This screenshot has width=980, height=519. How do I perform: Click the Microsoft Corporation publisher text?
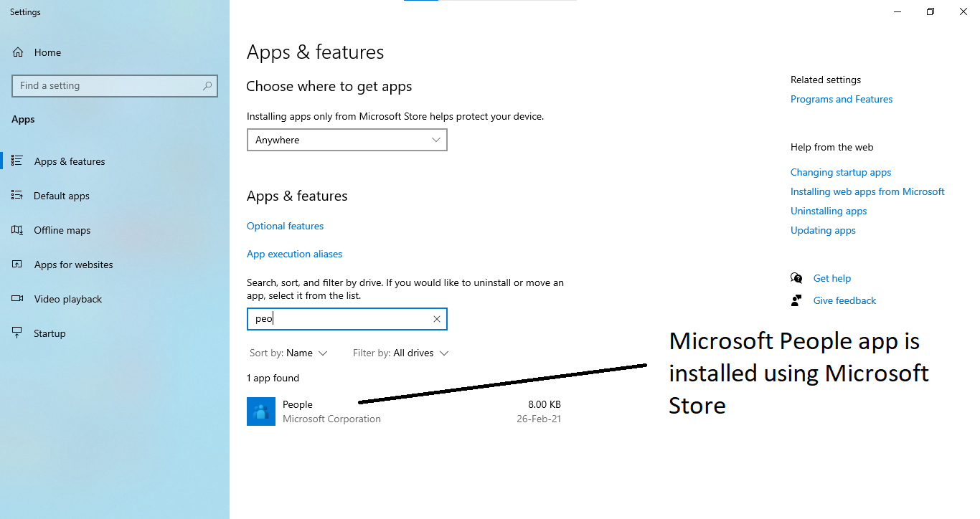click(x=331, y=419)
